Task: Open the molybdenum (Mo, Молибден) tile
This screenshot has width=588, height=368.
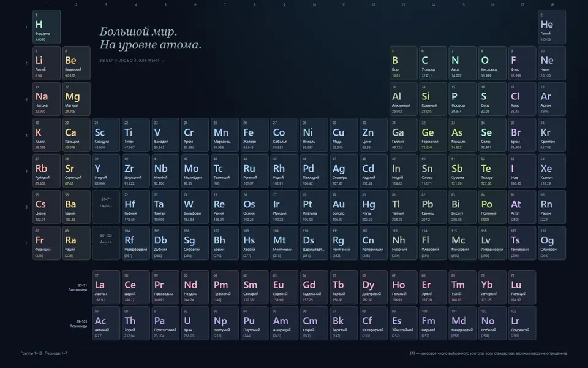Action: point(195,171)
